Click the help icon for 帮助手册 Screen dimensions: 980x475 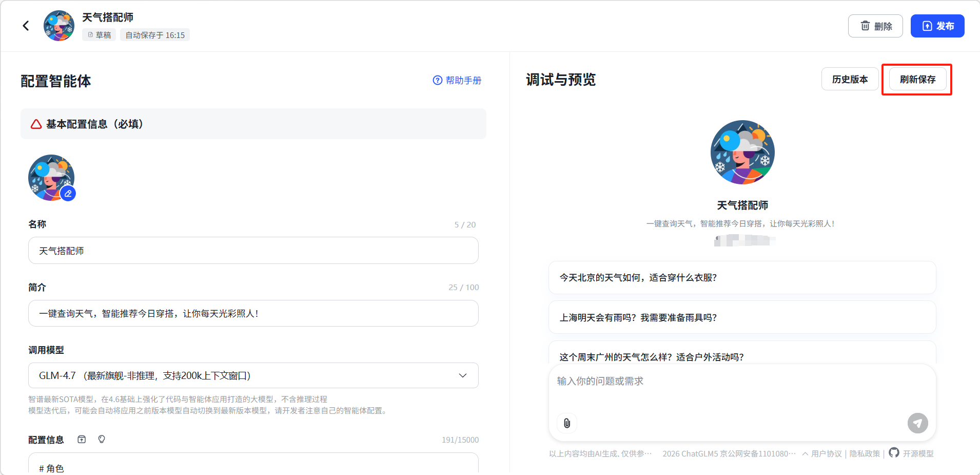437,80
